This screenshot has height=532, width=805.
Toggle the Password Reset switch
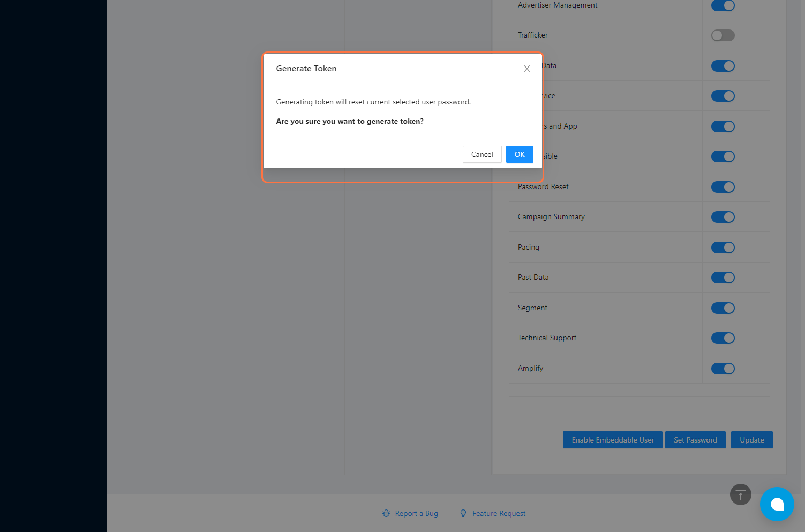[x=723, y=187]
